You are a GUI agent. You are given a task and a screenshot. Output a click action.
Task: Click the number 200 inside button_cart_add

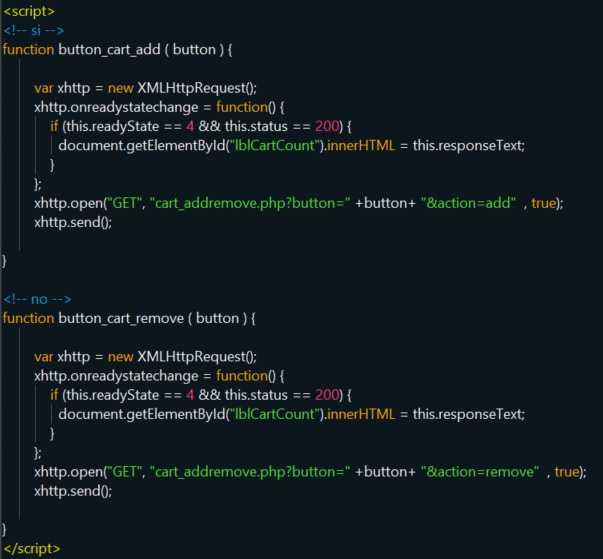327,126
